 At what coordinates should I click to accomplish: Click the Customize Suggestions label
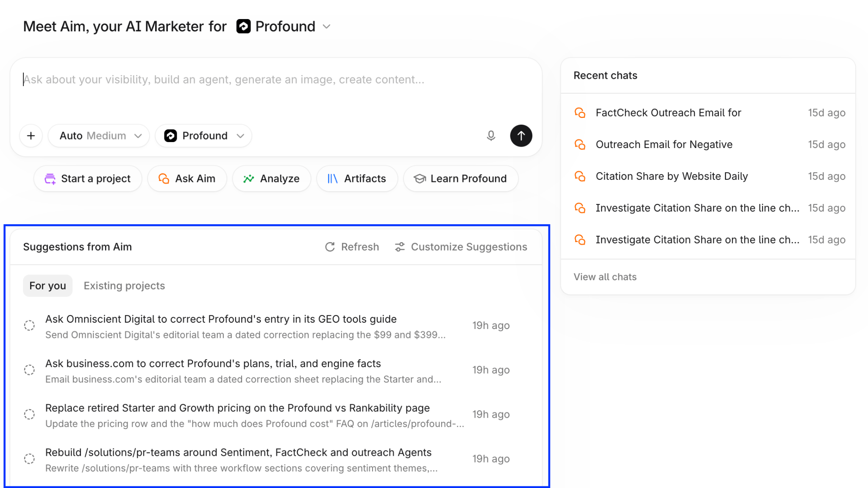[x=469, y=247]
